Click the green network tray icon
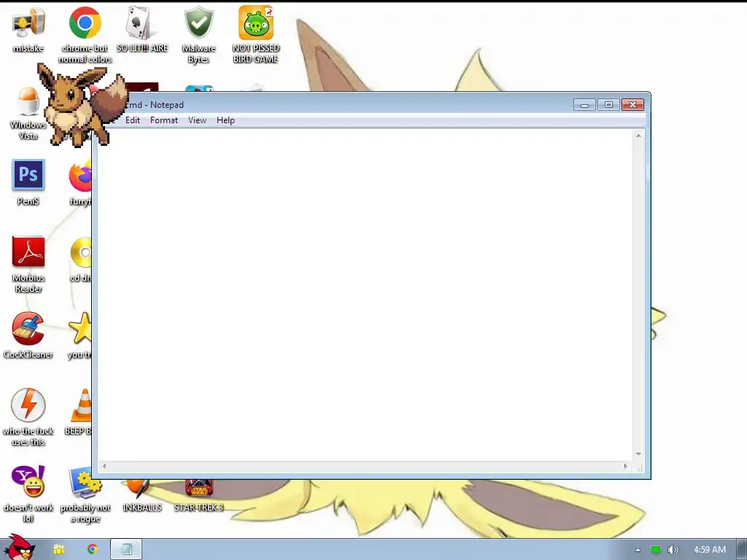 click(x=656, y=550)
